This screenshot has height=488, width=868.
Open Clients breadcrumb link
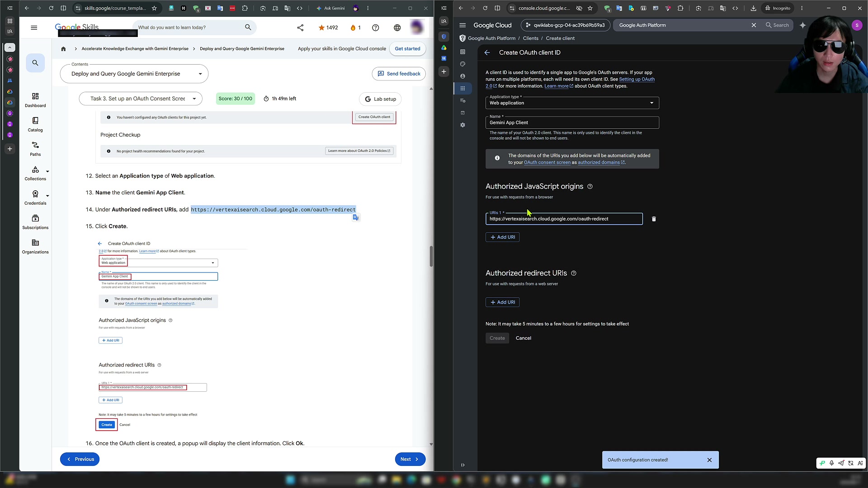530,38
